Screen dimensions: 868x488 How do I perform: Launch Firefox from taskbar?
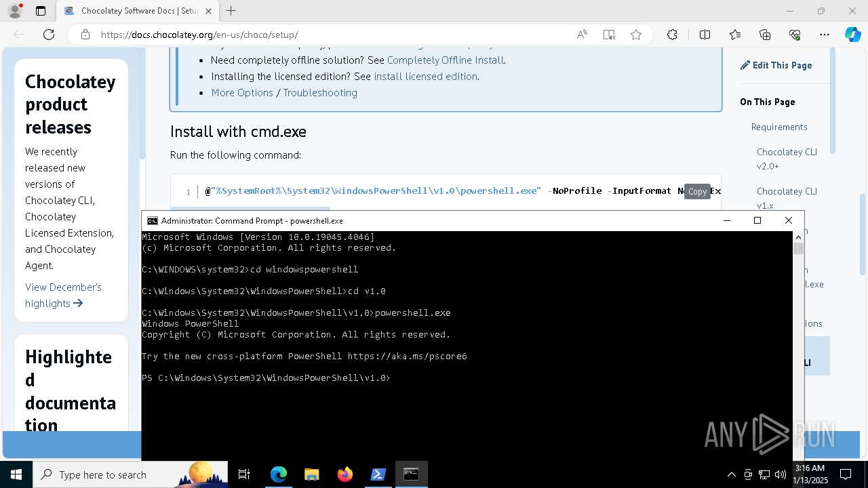(x=345, y=474)
